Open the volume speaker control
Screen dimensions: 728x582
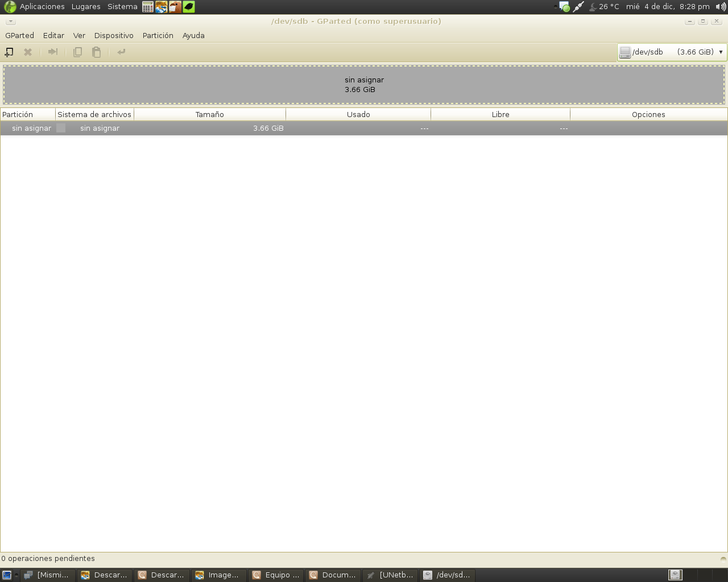(x=721, y=7)
